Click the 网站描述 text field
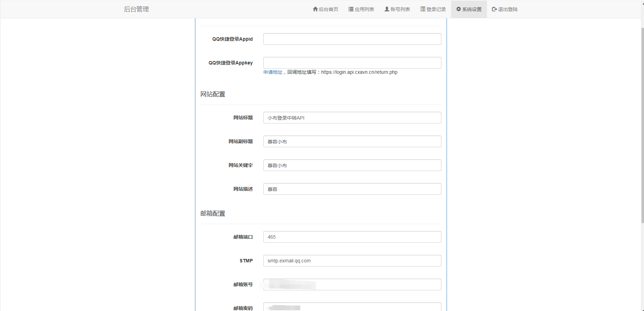The height and width of the screenshot is (311, 644). pos(352,189)
